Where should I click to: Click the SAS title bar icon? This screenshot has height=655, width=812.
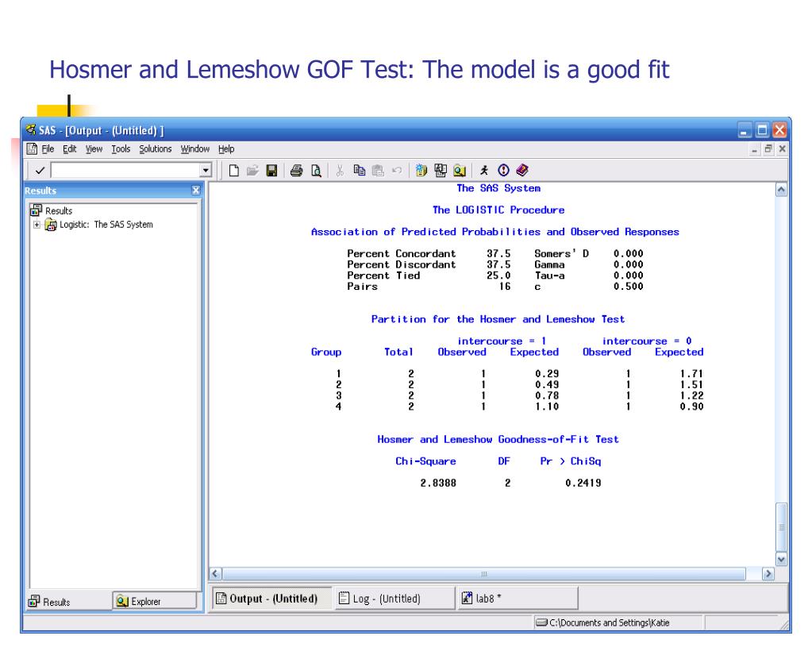pos(30,129)
